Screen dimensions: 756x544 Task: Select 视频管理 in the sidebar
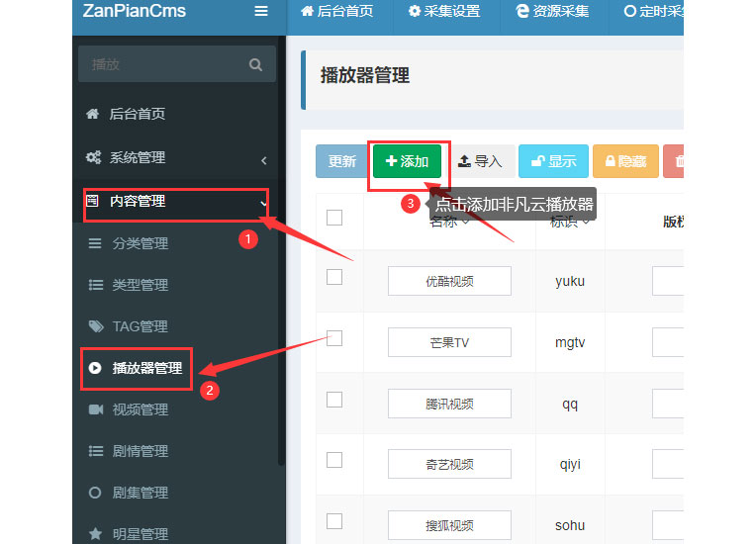(x=140, y=409)
